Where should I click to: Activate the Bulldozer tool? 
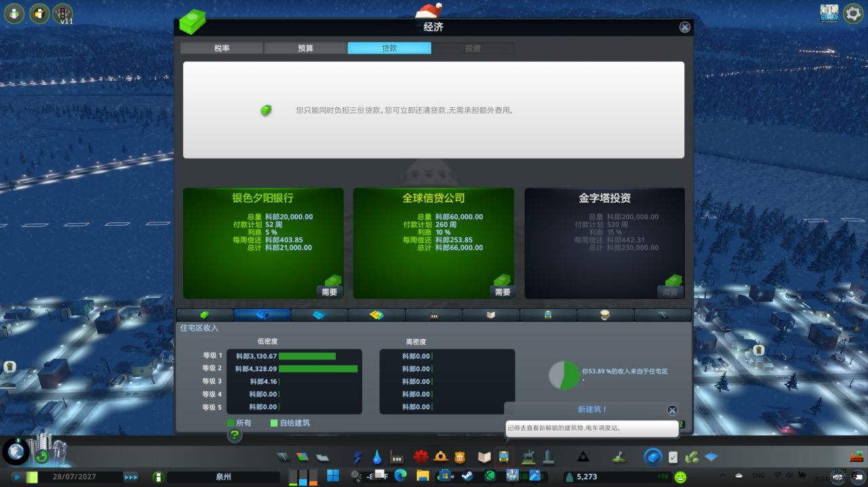[x=856, y=456]
